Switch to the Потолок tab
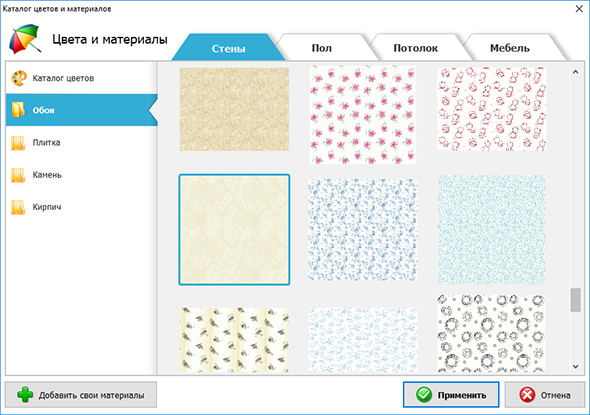This screenshot has height=415, width=590. [x=415, y=47]
